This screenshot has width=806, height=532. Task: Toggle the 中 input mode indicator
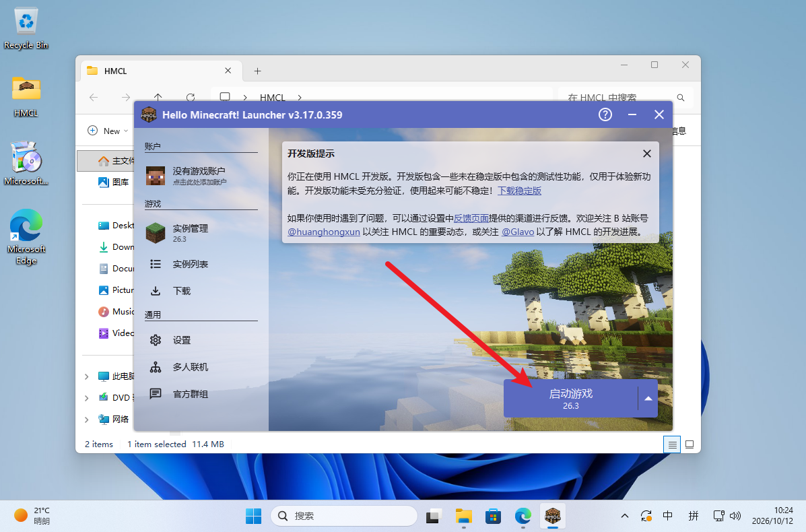[668, 516]
